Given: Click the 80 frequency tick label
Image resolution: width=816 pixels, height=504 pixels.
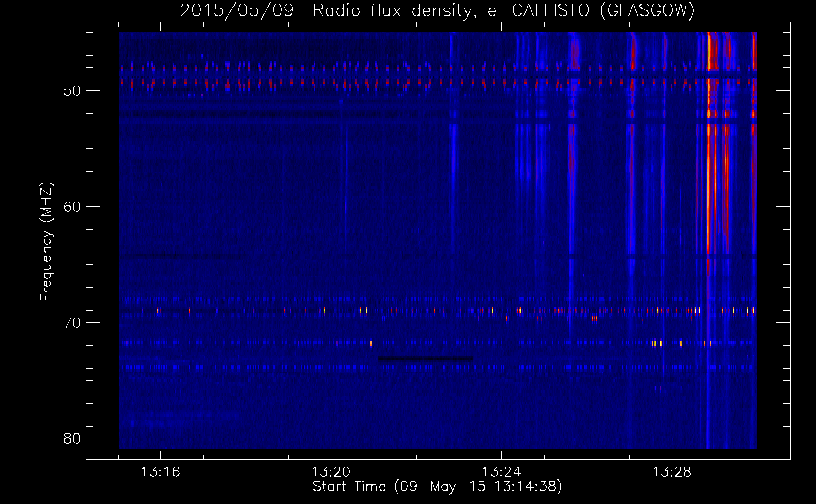Looking at the screenshot, I should tap(72, 438).
